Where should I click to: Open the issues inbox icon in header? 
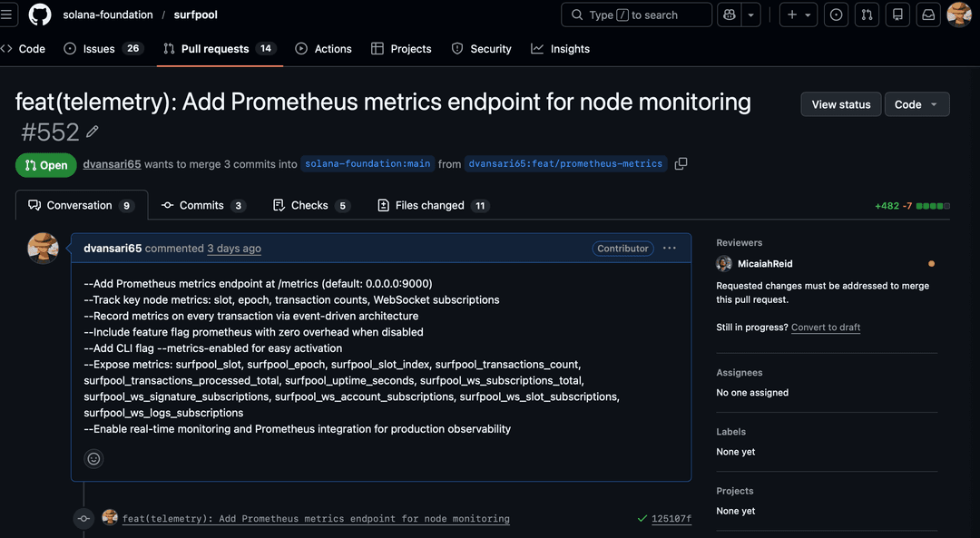(x=837, y=15)
